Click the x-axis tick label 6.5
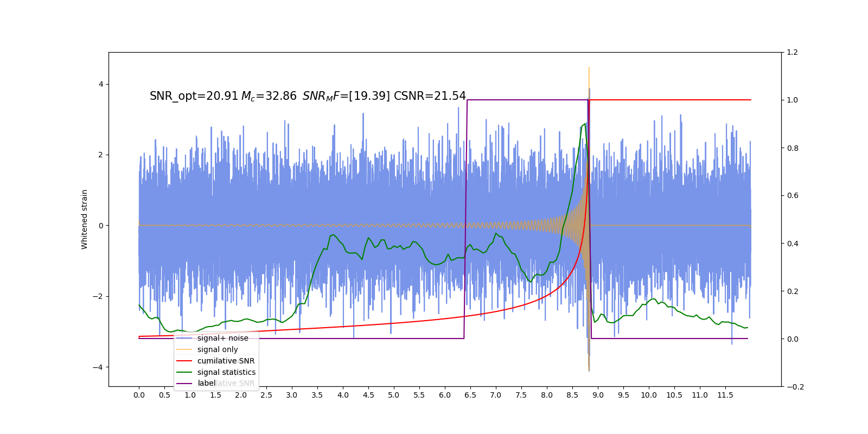The width and height of the screenshot is (868, 434). pyautogui.click(x=470, y=395)
